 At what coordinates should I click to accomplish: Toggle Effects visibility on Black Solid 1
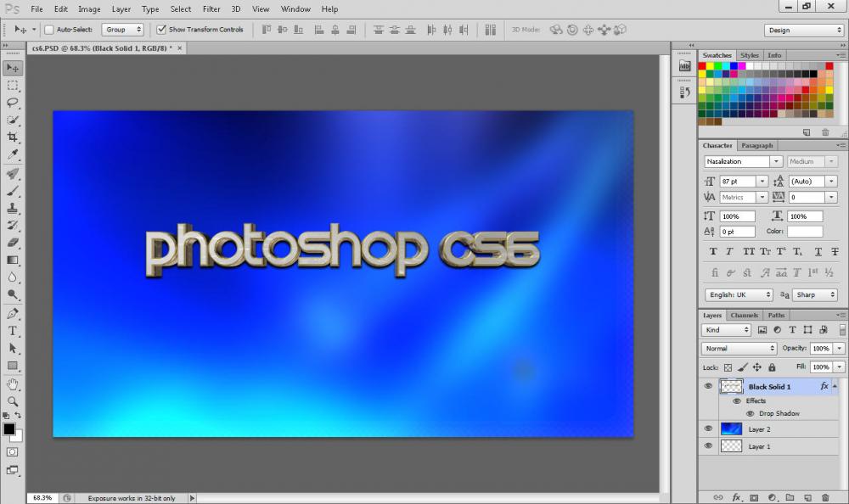(x=737, y=401)
